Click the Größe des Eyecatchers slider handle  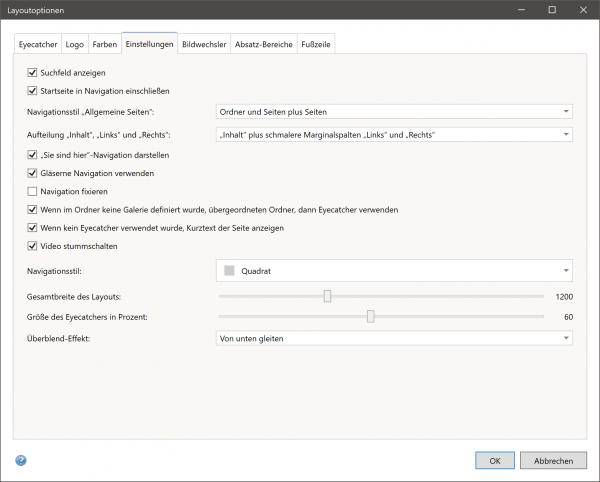pos(371,316)
